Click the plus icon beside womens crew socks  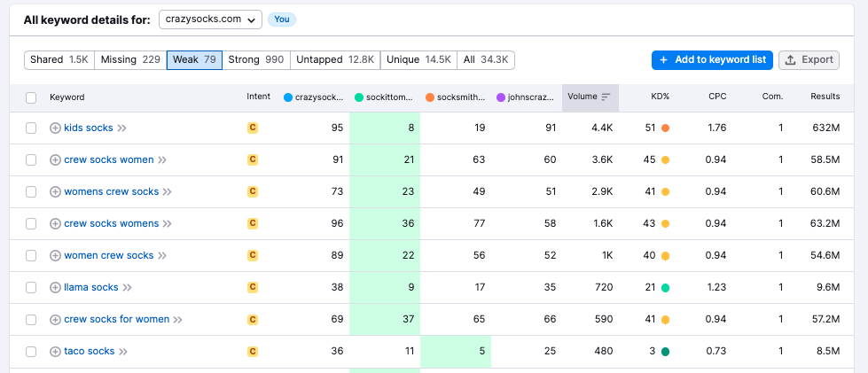pos(55,192)
